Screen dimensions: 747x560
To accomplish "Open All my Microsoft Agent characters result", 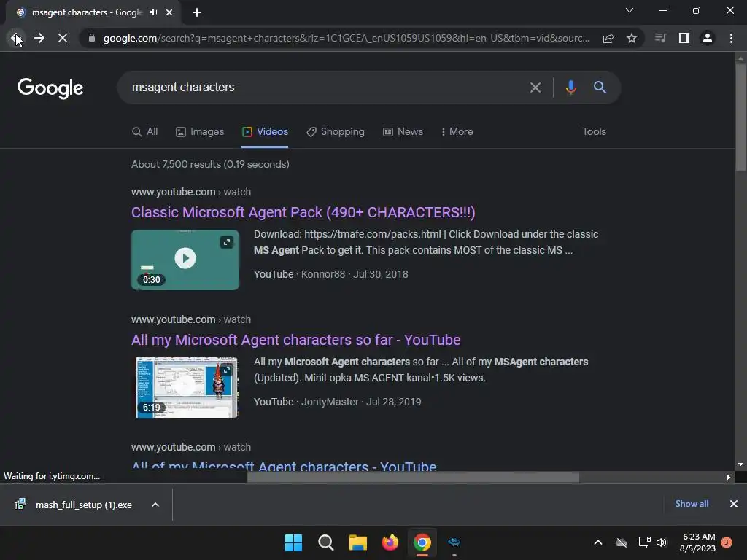I will click(x=296, y=340).
